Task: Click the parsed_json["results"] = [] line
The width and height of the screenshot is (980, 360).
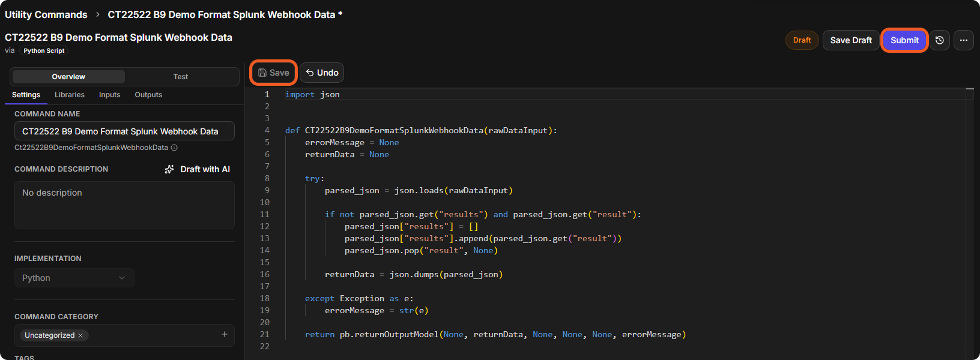Action: point(411,226)
